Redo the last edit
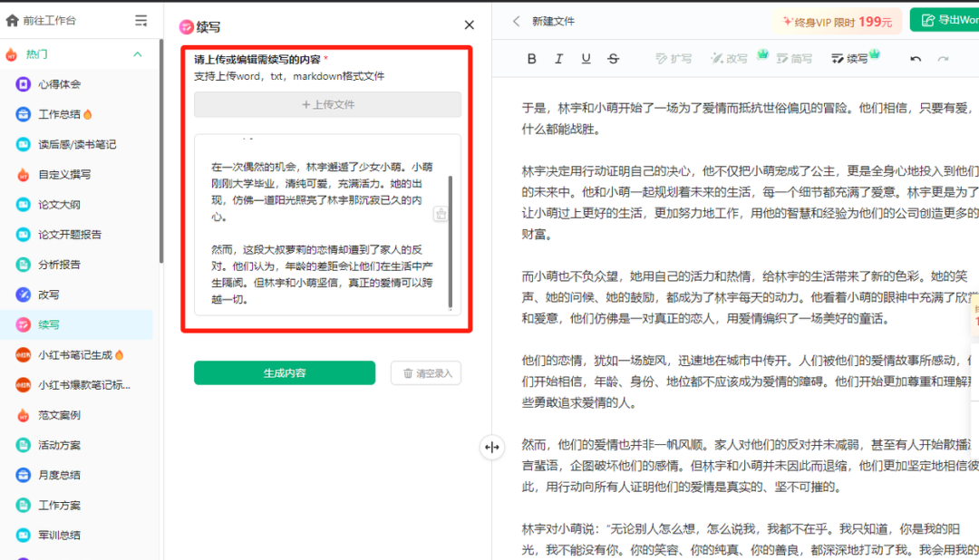The image size is (979, 560). point(944,59)
